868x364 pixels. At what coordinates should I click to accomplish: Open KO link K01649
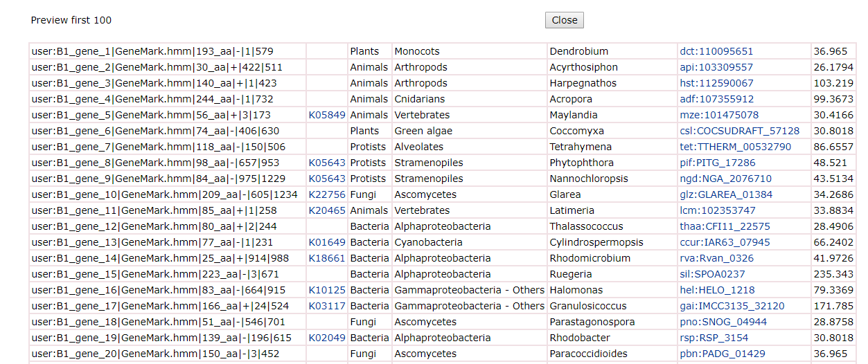[327, 242]
